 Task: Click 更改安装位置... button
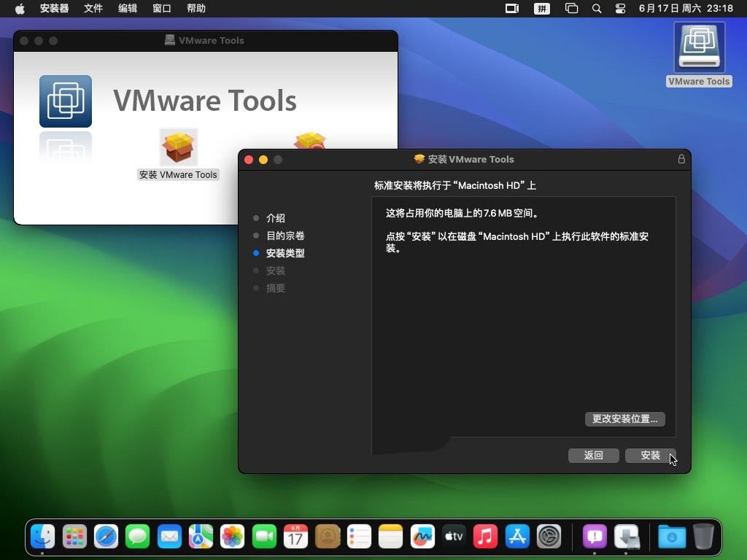[x=624, y=419]
